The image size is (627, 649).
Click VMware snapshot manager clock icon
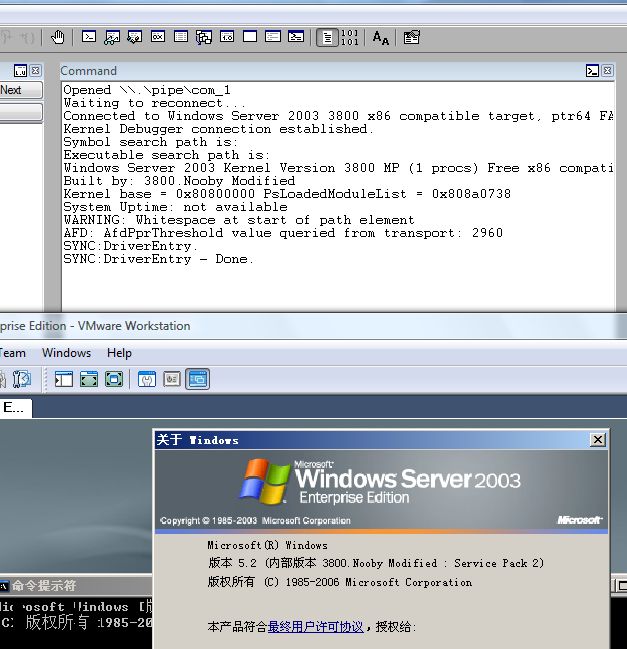(21, 379)
